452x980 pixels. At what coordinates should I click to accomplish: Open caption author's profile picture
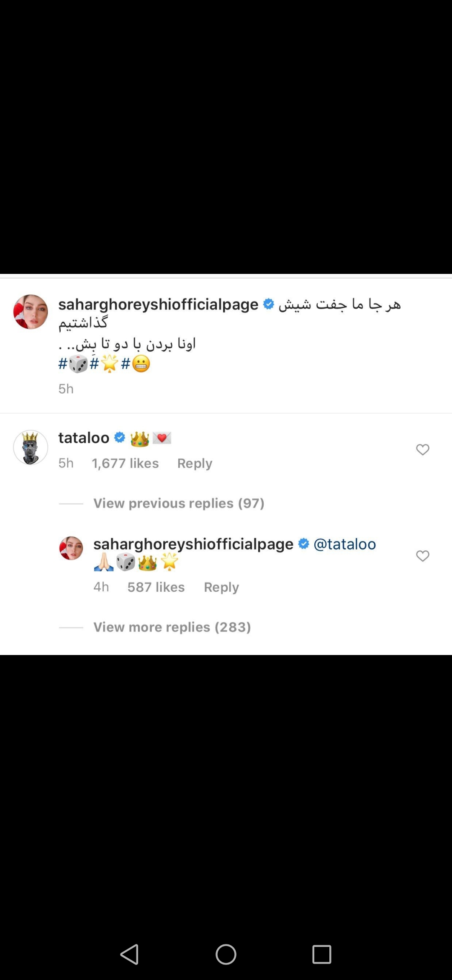(31, 312)
